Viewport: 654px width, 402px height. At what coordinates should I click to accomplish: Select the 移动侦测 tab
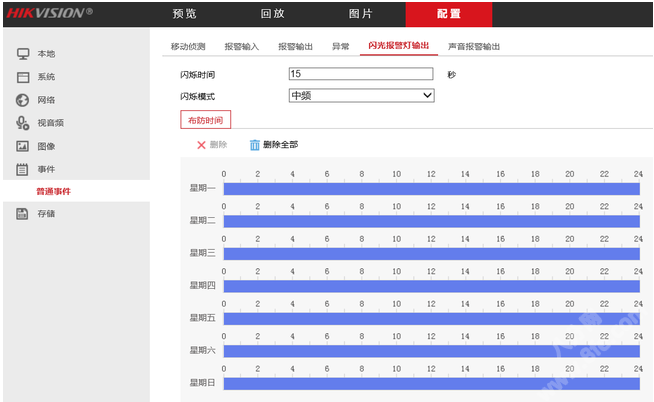click(187, 47)
